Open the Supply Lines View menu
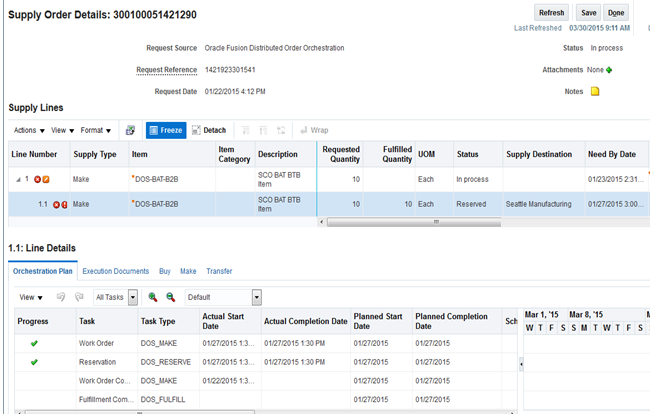 click(x=62, y=130)
